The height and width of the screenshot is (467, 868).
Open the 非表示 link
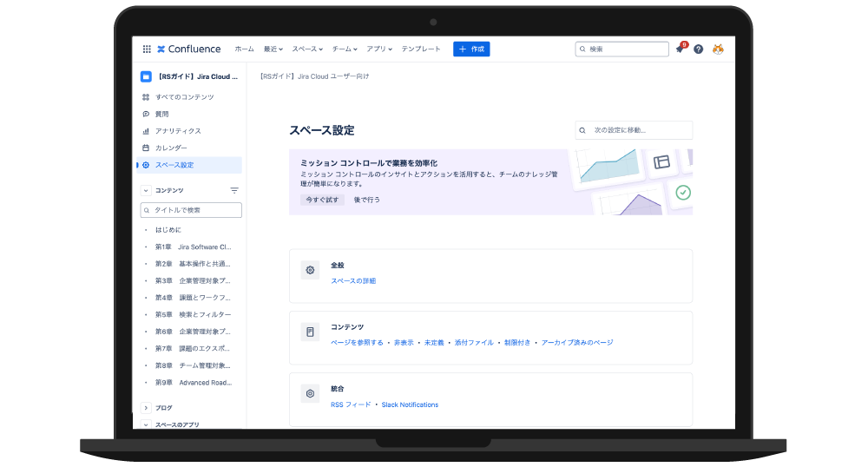click(x=404, y=343)
